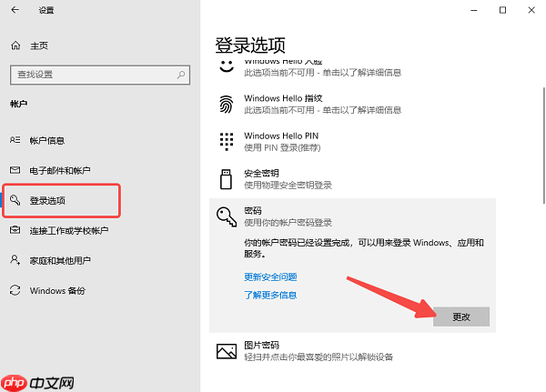Click the key icon beside 登录选项
Viewport: 546px width, 392px height.
tap(15, 200)
